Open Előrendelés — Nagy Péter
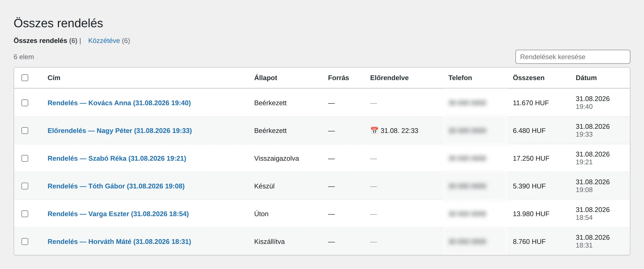644x269 pixels. click(x=120, y=131)
